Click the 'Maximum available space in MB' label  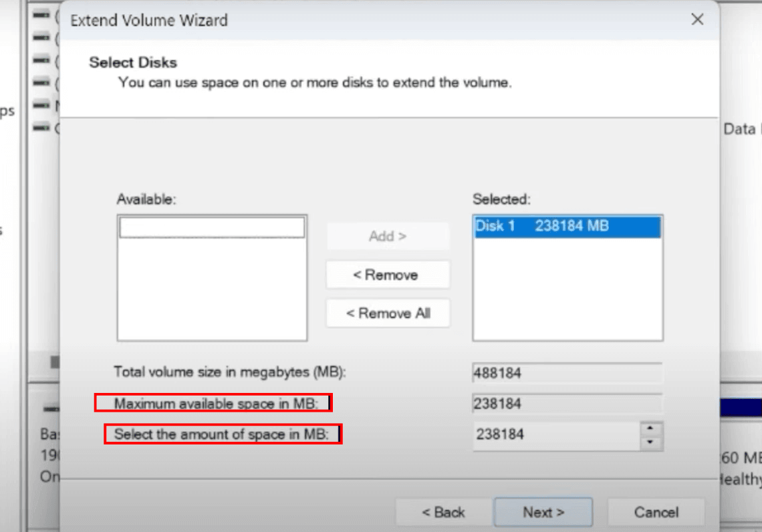[x=213, y=404]
